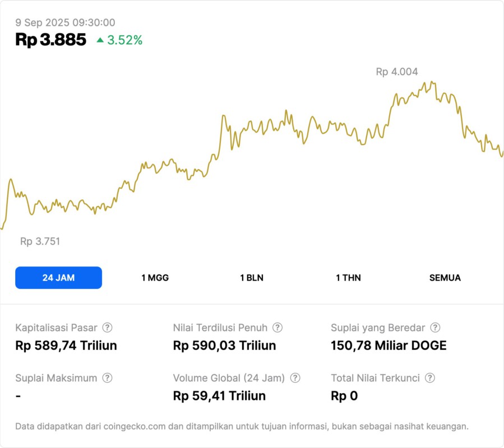Click the Rp 4.004 high price label
The height and width of the screenshot is (448, 504).
point(396,72)
